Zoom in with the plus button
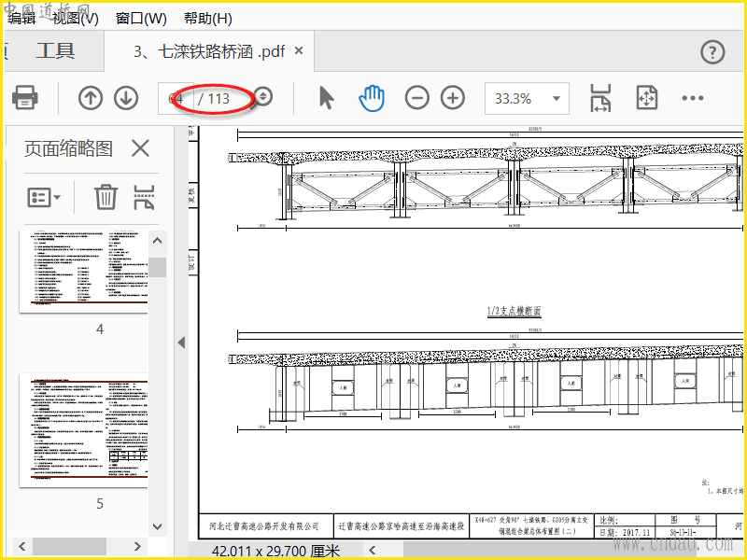Screen dimensions: 747x560 (453, 98)
